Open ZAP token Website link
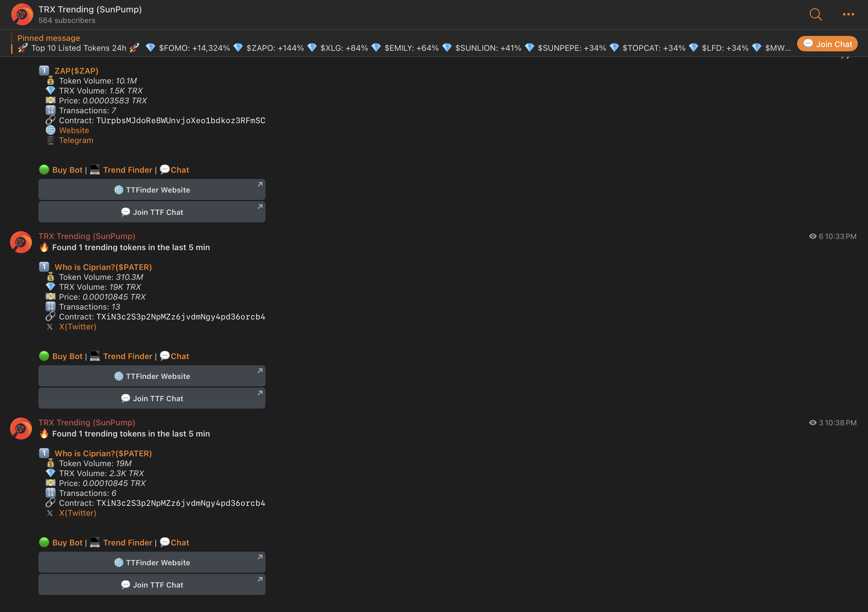This screenshot has width=868, height=612. tap(74, 130)
